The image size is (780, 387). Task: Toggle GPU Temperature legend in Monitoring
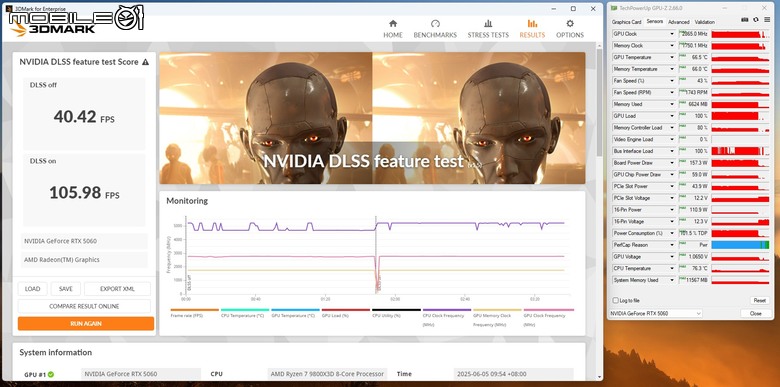click(295, 313)
